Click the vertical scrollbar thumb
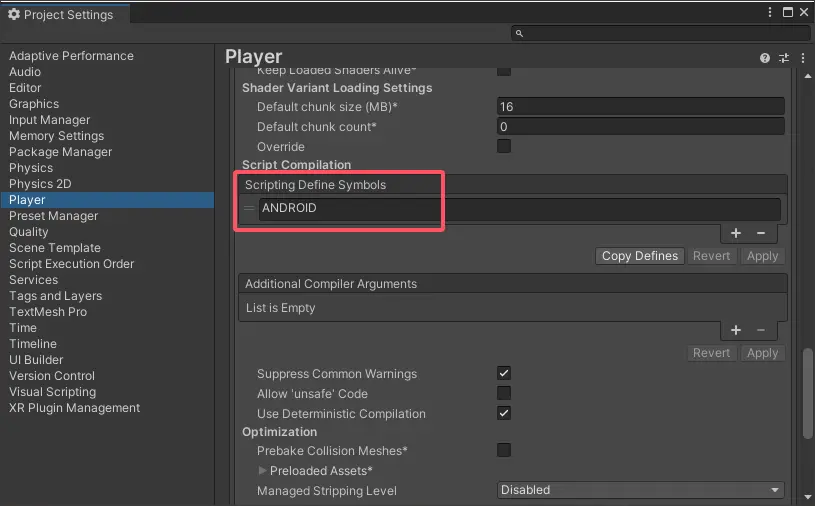Image resolution: width=815 pixels, height=506 pixels. click(x=808, y=394)
